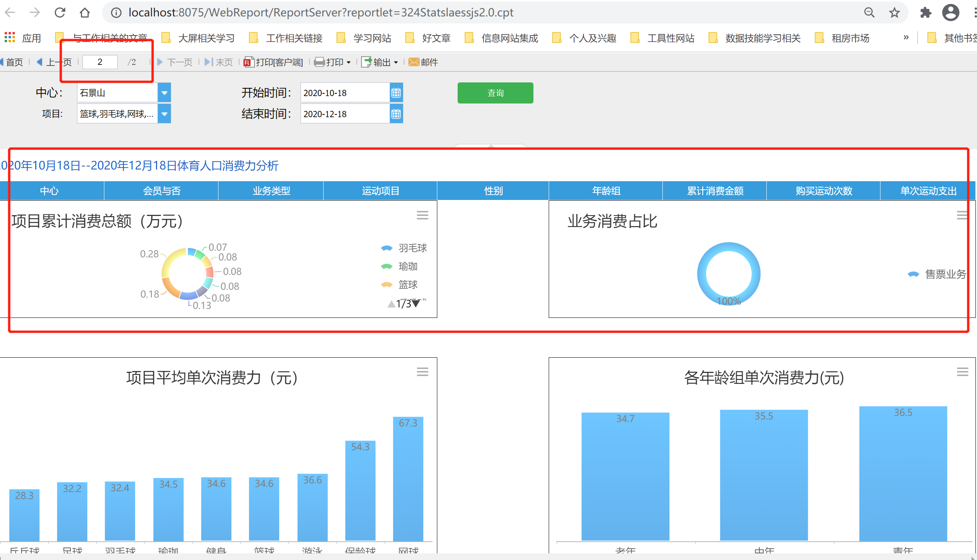
Task: Click the 运动项目 column header
Action: (x=380, y=191)
